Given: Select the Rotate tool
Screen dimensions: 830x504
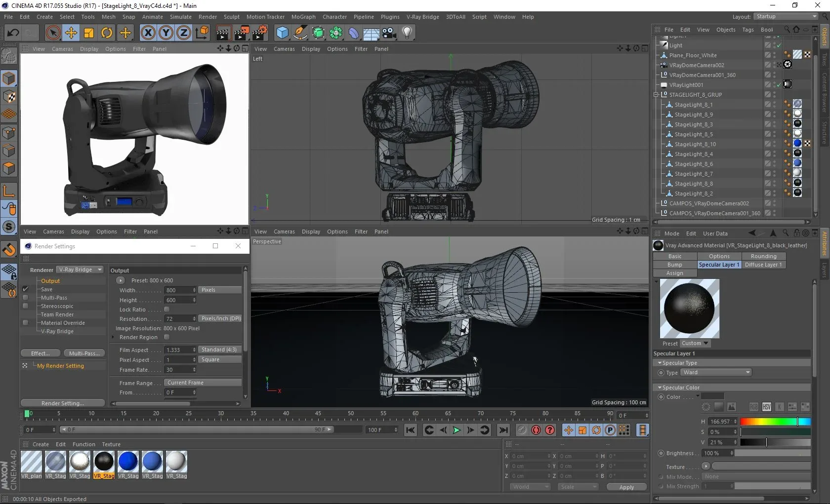Looking at the screenshot, I should (107, 33).
